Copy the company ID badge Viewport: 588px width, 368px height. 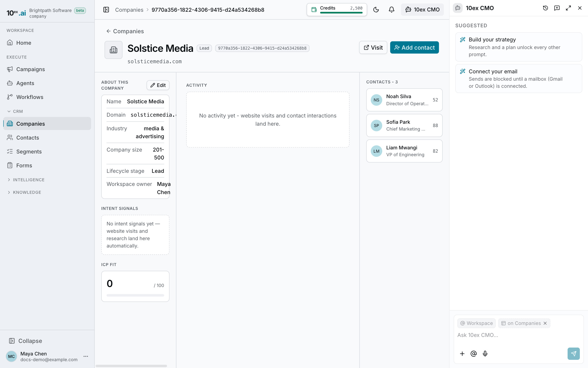click(262, 48)
